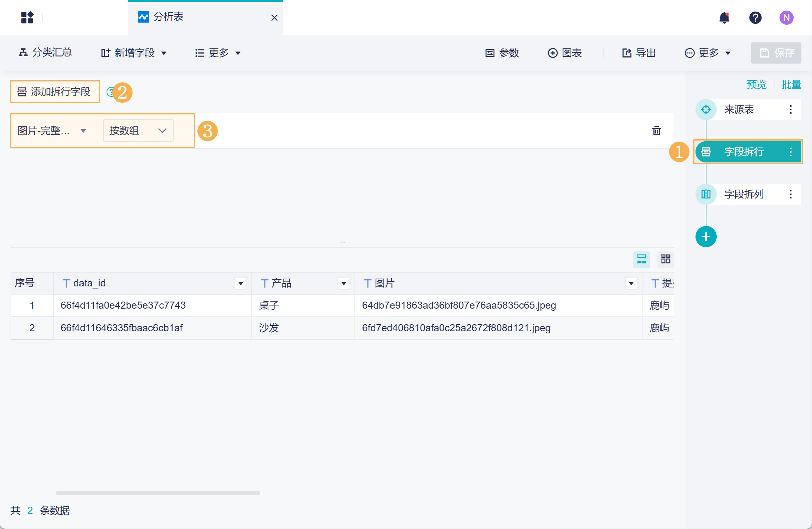Select the 字段拆行 step node

pos(743,152)
